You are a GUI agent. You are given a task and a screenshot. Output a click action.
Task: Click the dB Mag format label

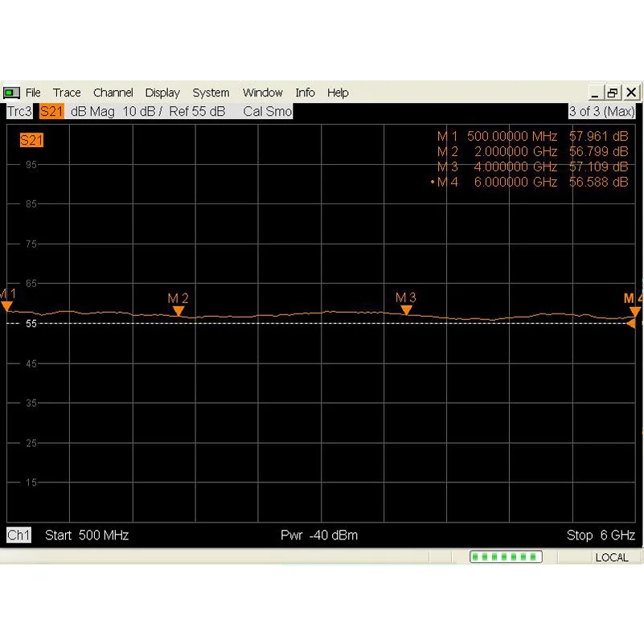(92, 111)
